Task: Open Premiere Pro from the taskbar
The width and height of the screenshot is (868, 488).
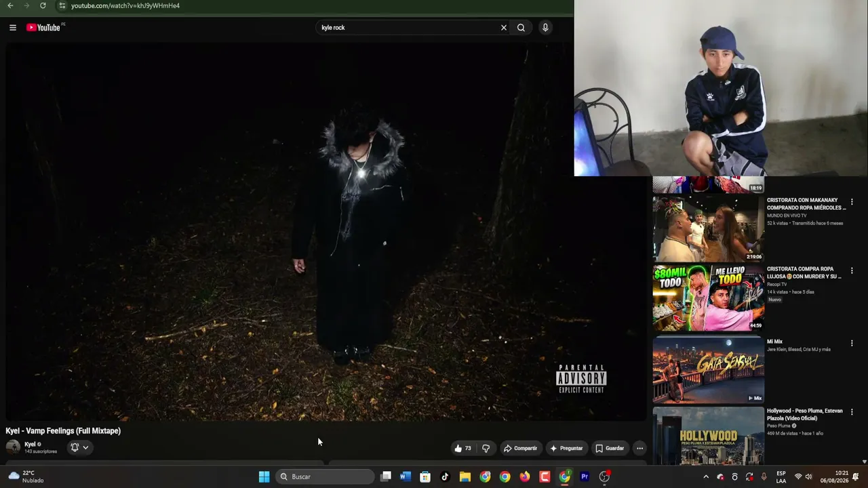Action: pos(585,476)
